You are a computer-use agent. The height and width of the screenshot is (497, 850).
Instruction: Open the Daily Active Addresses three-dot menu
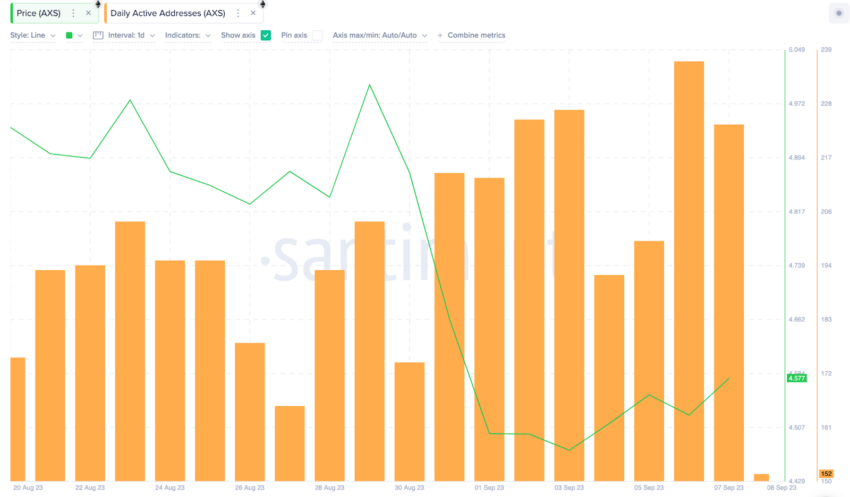238,13
